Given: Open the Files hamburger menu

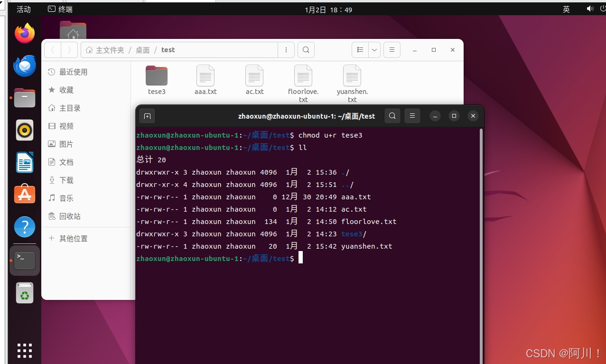Looking at the screenshot, I should pyautogui.click(x=392, y=50).
